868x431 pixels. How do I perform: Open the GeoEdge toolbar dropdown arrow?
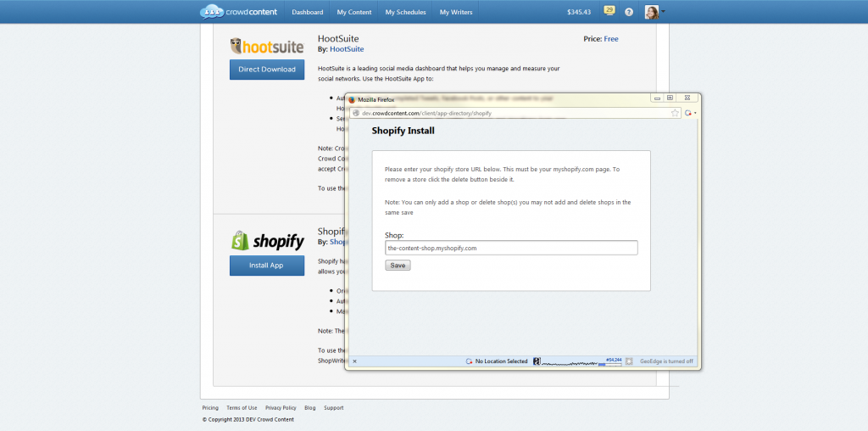point(695,113)
